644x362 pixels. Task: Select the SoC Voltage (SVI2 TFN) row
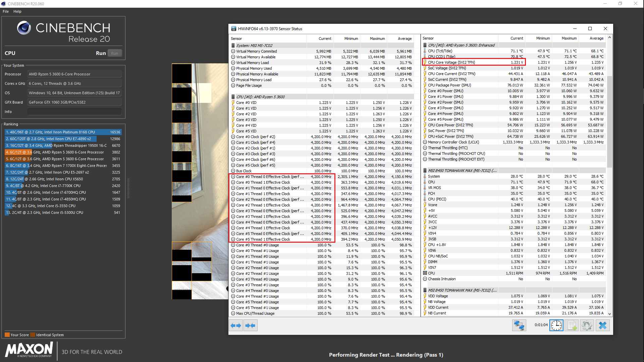pos(514,68)
